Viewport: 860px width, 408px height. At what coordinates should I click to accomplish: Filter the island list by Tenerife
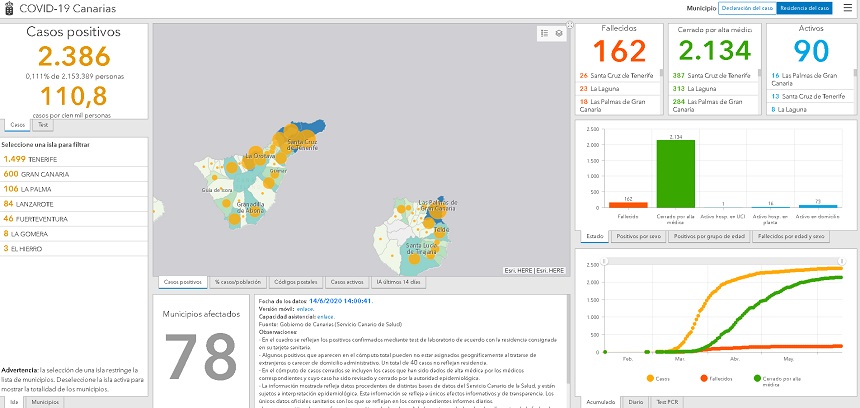click(30, 158)
